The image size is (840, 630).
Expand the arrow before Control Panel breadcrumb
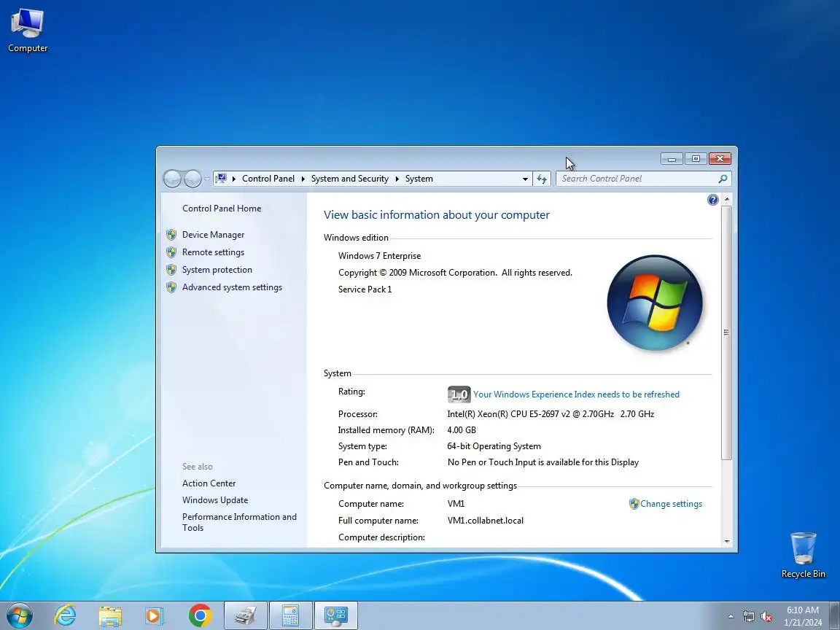point(234,179)
